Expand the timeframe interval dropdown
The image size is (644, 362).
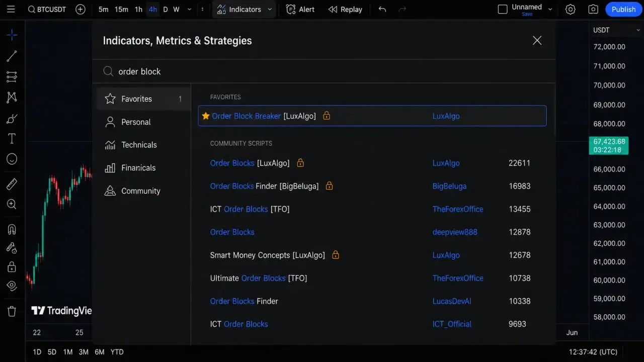coord(189,10)
